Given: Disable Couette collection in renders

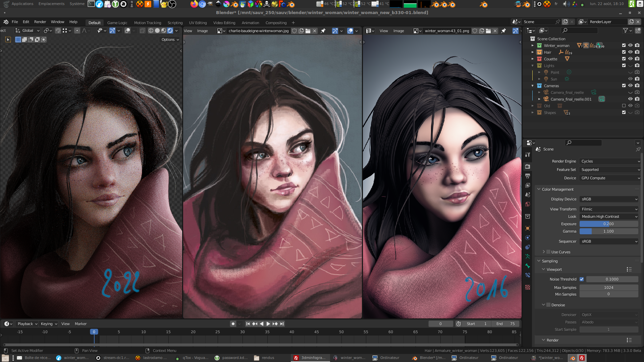Looking at the screenshot, I should [x=637, y=59].
